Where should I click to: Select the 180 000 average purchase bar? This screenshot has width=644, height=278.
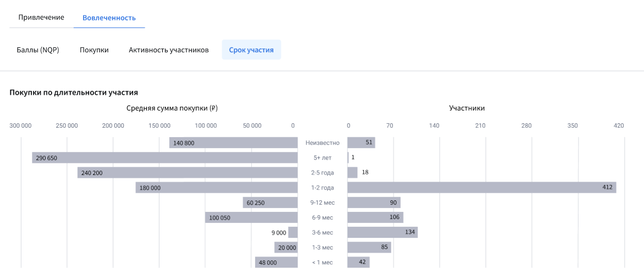coord(216,188)
